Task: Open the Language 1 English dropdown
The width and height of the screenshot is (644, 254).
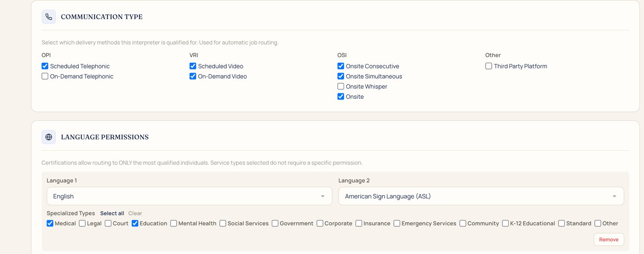Action: (190, 196)
